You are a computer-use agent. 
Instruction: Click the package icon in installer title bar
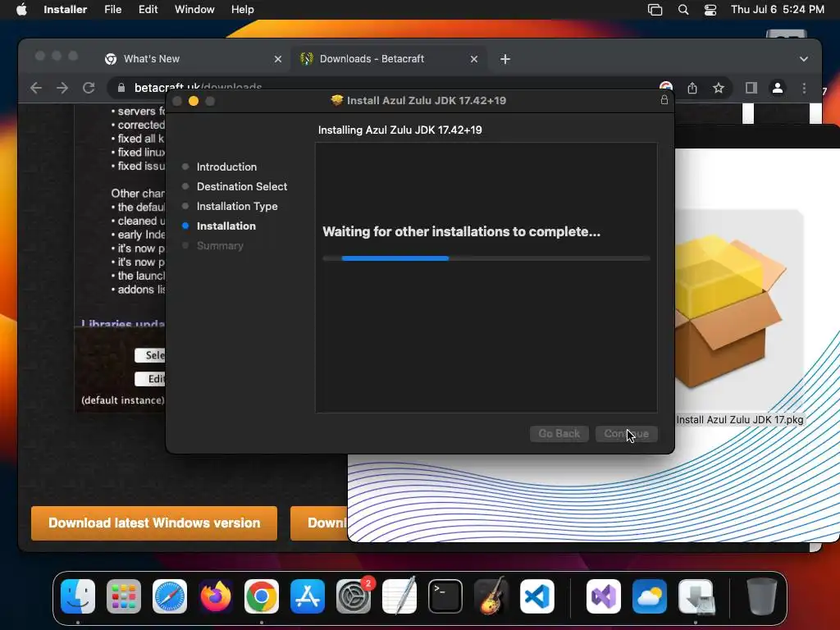(337, 100)
